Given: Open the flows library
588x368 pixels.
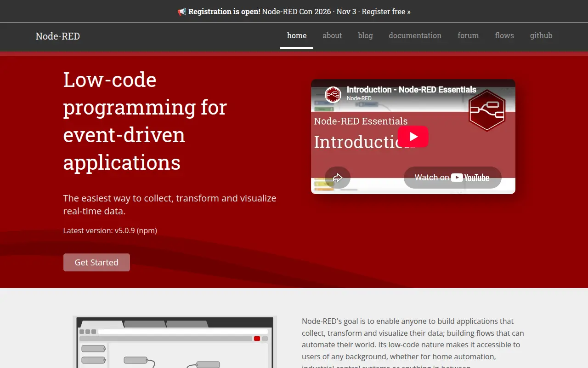Looking at the screenshot, I should 504,36.
